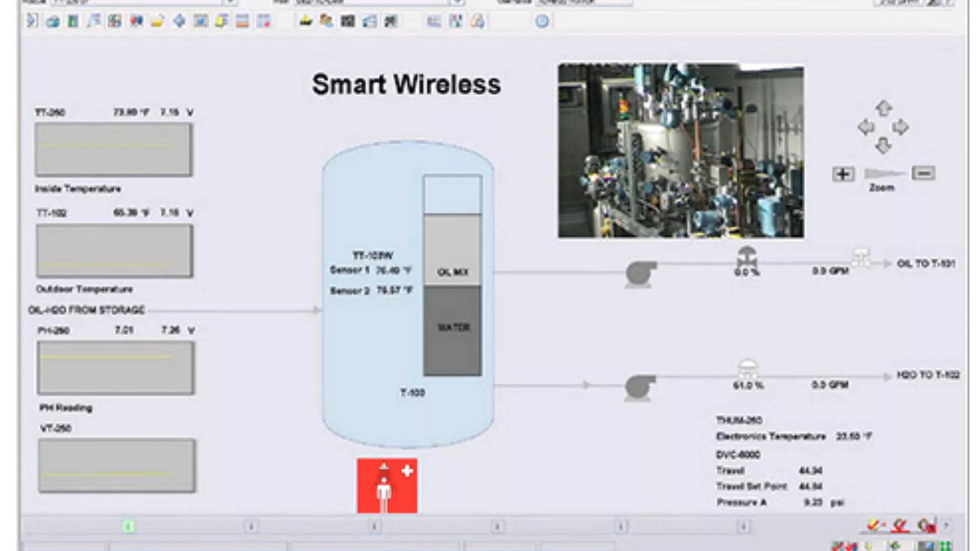Select the open-folder icon in the toolbar
The width and height of the screenshot is (980, 551).
click(157, 21)
